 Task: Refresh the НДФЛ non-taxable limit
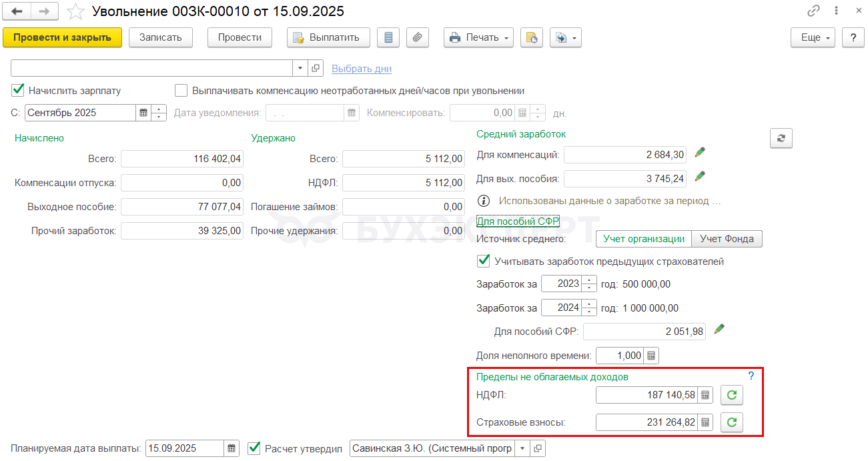pos(731,395)
